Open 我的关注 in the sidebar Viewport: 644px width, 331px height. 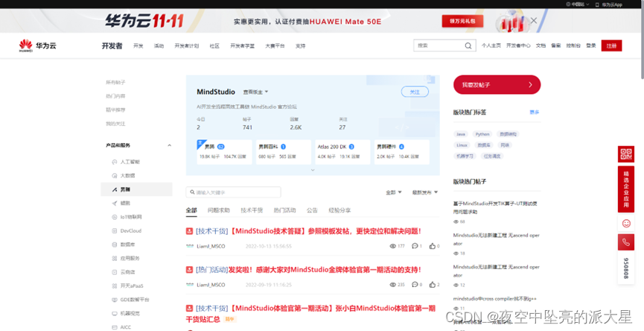pyautogui.click(x=115, y=123)
